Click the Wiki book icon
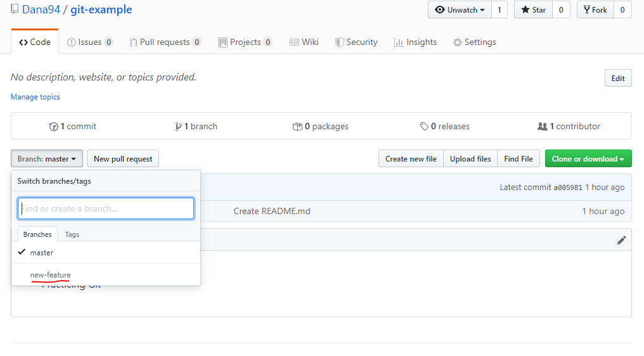 pyautogui.click(x=294, y=42)
